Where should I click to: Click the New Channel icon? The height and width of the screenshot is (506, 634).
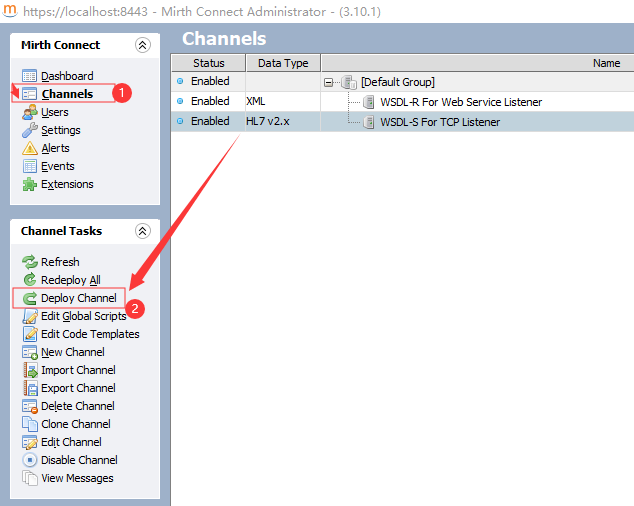[30, 352]
